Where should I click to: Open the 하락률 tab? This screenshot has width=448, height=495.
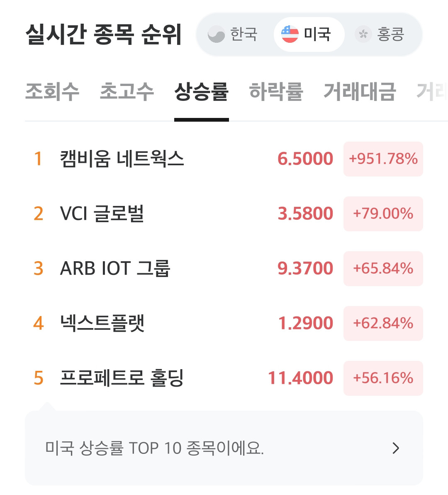coord(276,92)
